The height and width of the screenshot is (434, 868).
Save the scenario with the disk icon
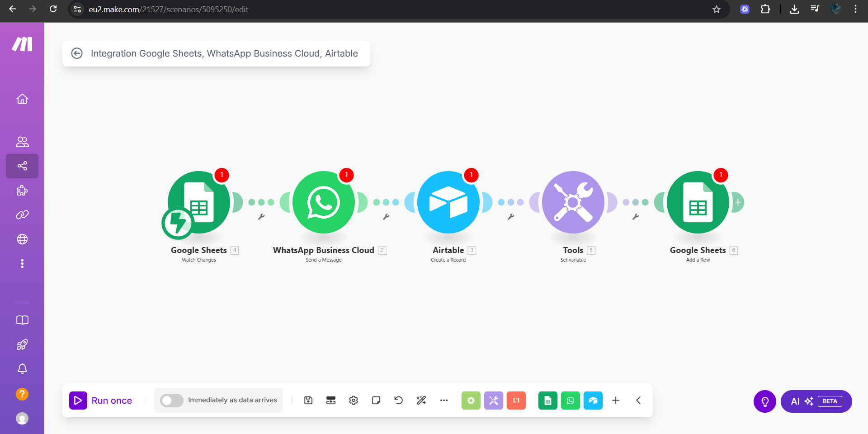coord(308,400)
